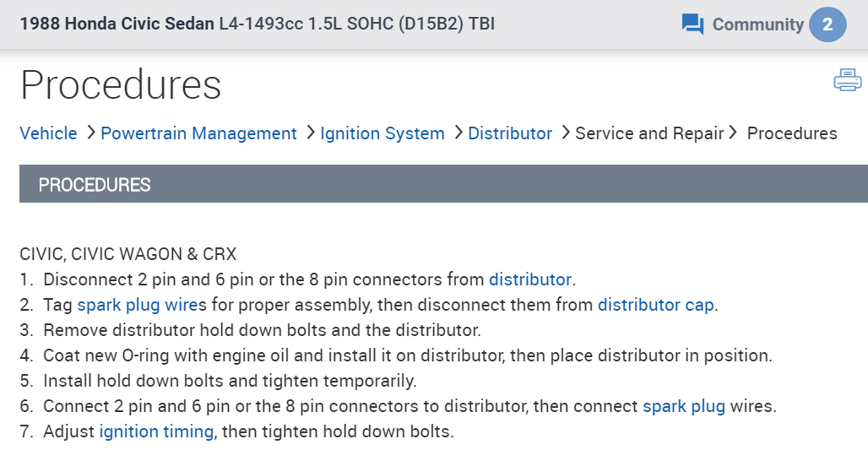Click the chevron after Ignition System
The height and width of the screenshot is (461, 868).
[x=458, y=133]
